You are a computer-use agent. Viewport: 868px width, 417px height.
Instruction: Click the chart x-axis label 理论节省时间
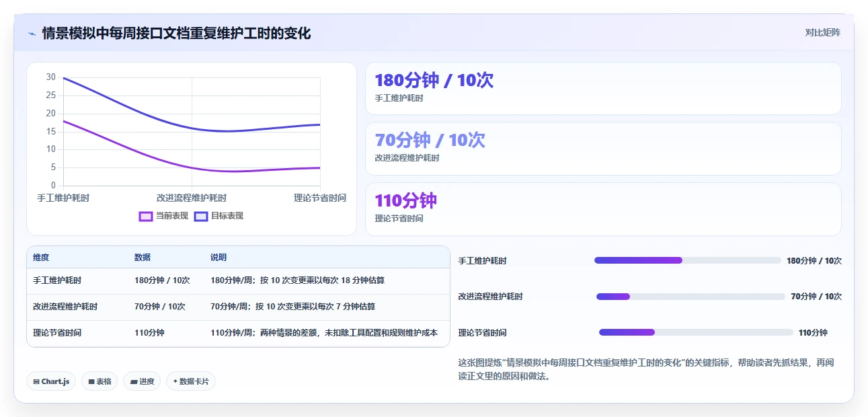(320, 198)
